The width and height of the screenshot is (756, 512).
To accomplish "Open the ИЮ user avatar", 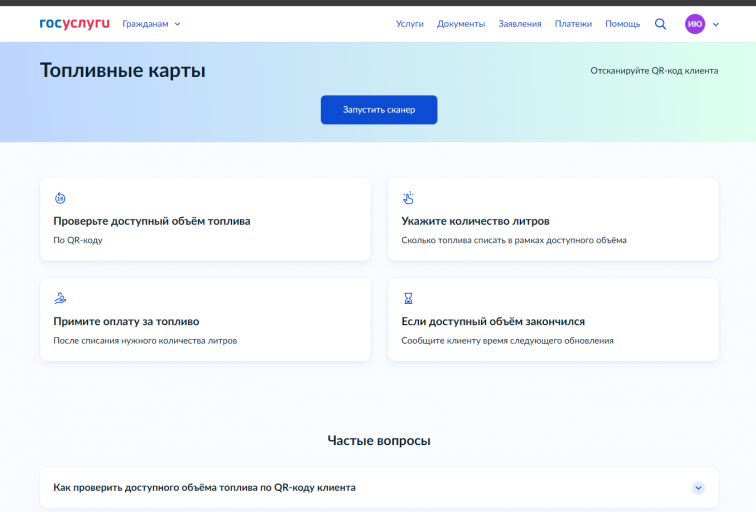I will [695, 24].
